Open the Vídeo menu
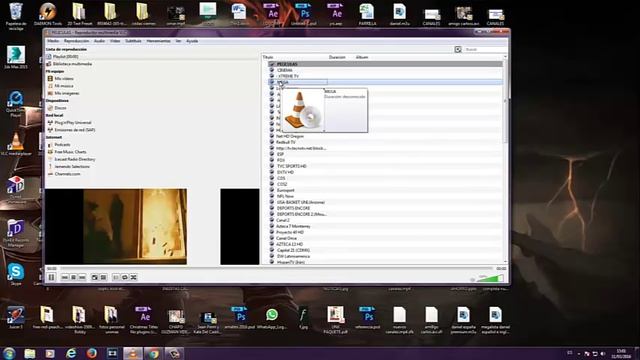640x360 pixels. [115, 41]
